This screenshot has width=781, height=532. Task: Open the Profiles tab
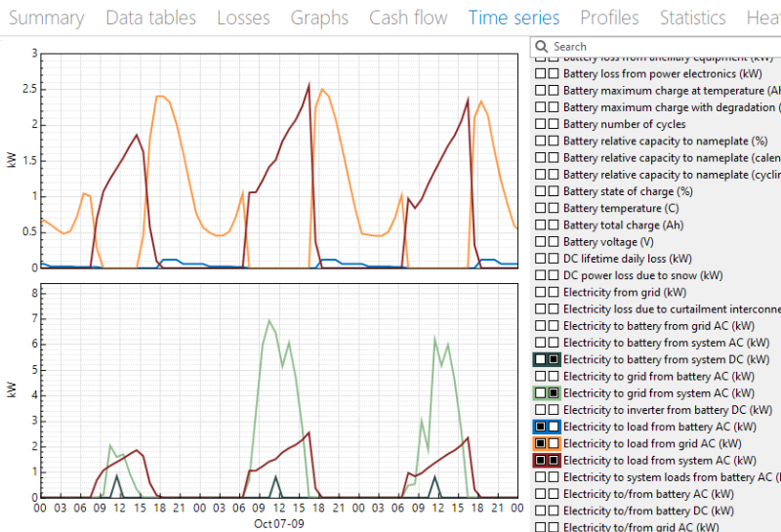coord(609,18)
